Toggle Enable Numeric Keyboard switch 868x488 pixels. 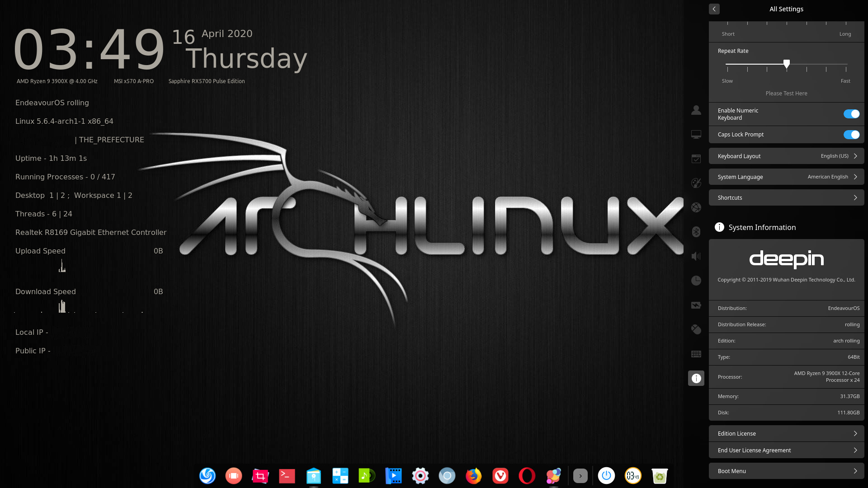point(851,114)
